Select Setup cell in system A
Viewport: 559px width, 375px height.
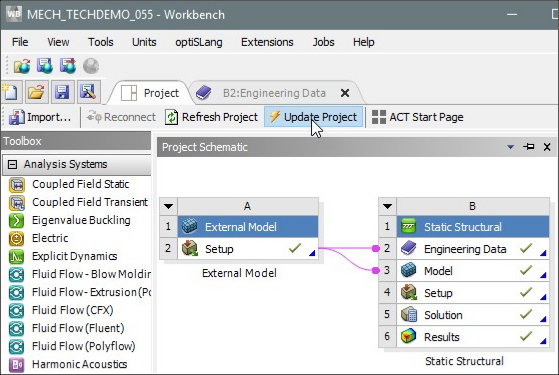click(248, 249)
